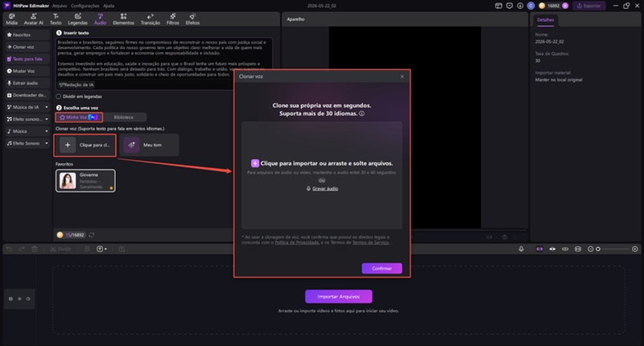
Task: Open the download center icon
Action: point(520,6)
